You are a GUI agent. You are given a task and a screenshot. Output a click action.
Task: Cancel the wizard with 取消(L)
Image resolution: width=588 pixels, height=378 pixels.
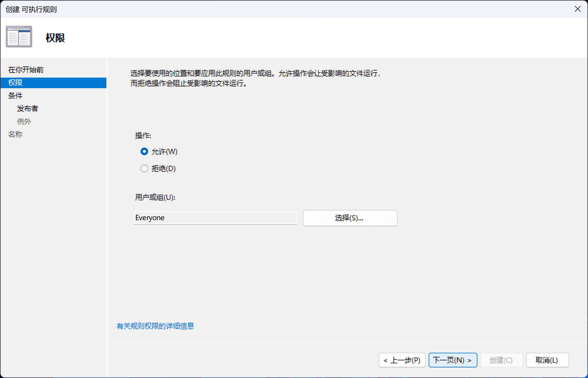547,360
